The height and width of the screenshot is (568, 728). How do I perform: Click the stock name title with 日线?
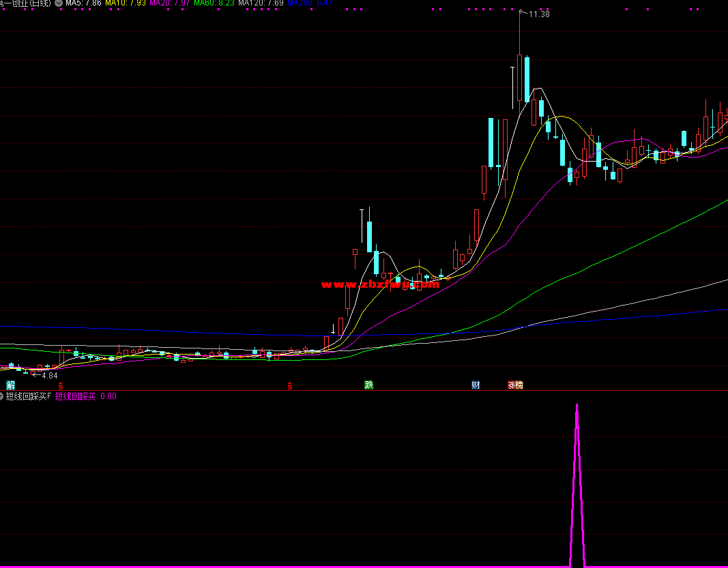pos(25,3)
